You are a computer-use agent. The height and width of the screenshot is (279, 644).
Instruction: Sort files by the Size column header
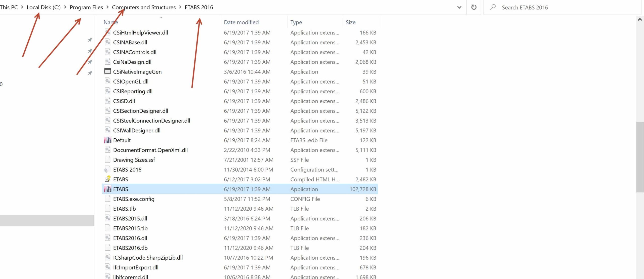click(x=350, y=22)
